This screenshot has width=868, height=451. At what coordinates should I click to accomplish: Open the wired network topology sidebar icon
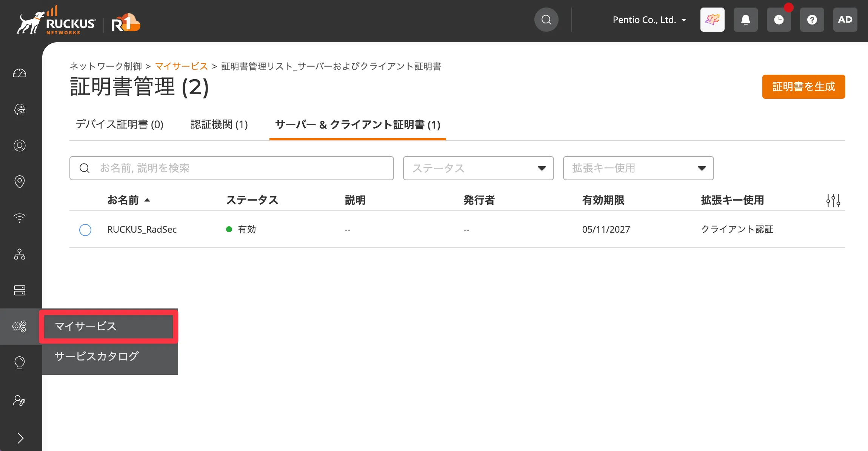click(20, 254)
